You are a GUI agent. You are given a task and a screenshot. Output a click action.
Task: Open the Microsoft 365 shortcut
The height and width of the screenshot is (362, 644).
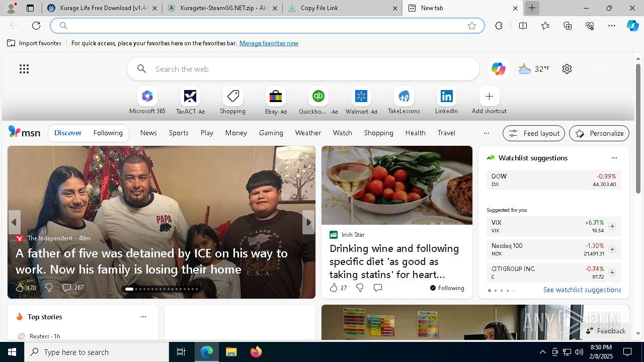(147, 101)
